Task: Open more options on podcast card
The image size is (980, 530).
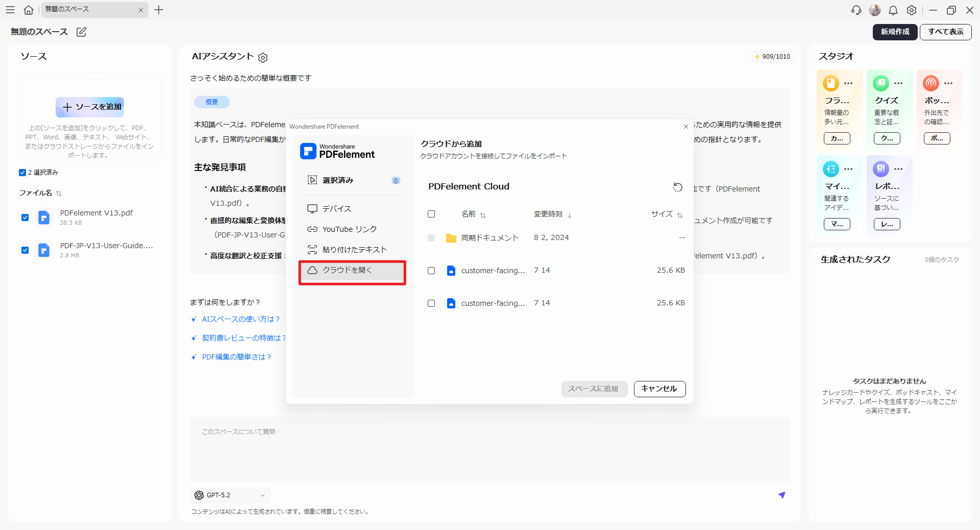Action: tap(948, 83)
